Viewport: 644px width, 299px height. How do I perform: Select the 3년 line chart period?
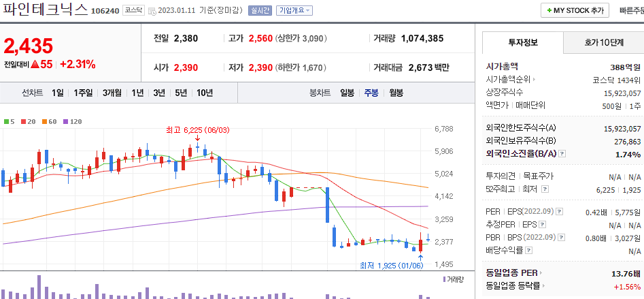click(159, 93)
